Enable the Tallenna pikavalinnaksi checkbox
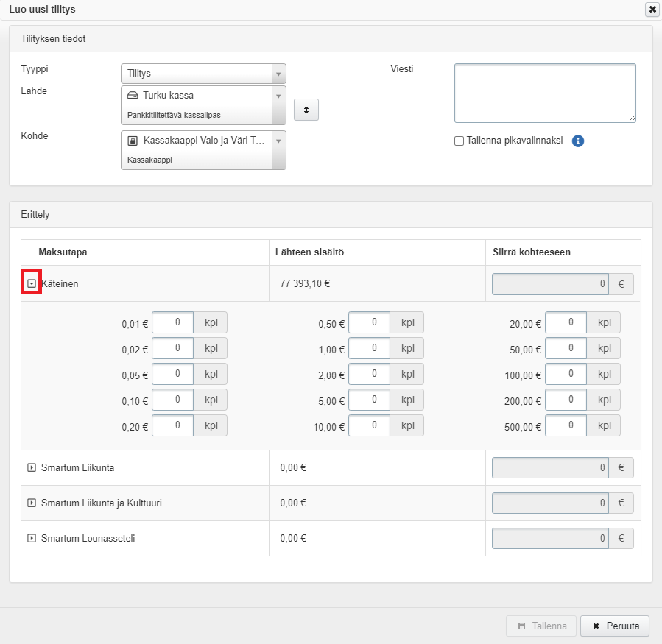Image resolution: width=662 pixels, height=644 pixels. click(459, 141)
